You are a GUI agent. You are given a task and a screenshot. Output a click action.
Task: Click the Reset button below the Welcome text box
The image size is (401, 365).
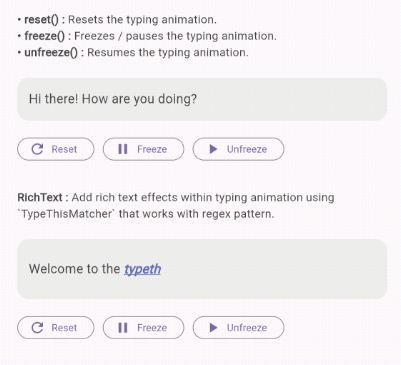(x=56, y=328)
